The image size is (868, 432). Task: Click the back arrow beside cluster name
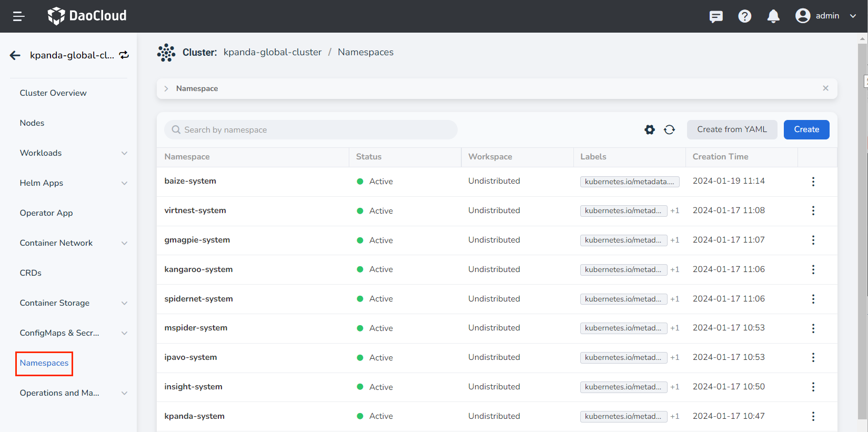(x=15, y=55)
